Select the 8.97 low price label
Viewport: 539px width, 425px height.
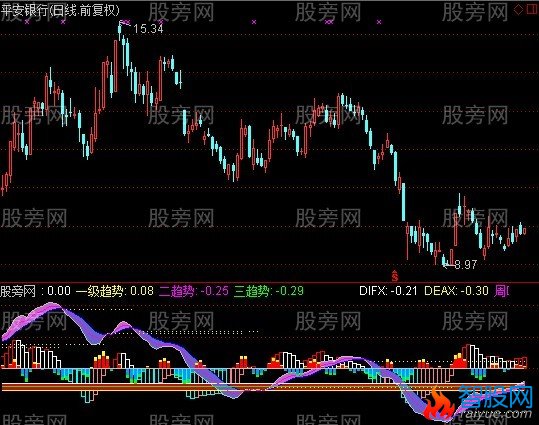[x=466, y=264]
